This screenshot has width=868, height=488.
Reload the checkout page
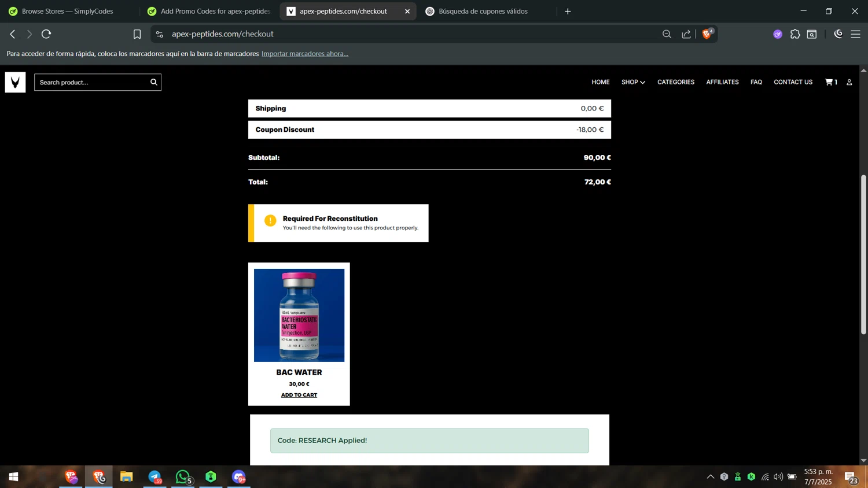(x=46, y=34)
